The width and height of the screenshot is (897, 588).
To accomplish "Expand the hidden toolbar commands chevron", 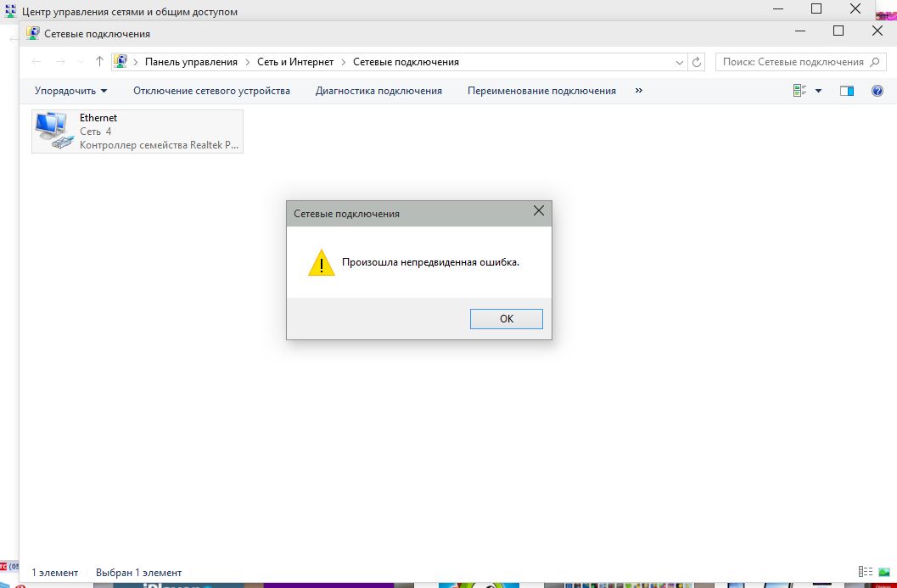I will (x=639, y=91).
